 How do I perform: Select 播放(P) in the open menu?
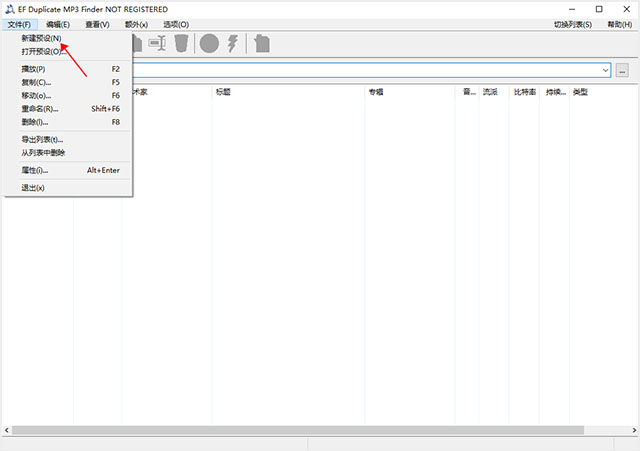pos(33,69)
